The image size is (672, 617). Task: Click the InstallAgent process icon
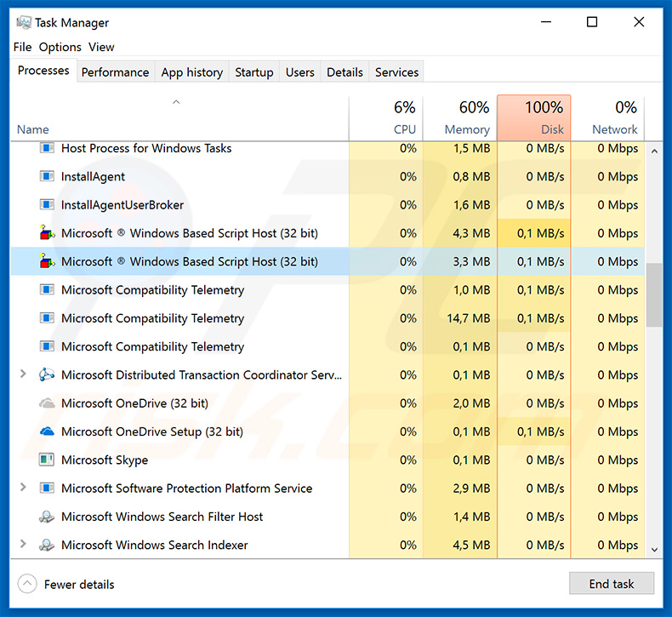pos(47,177)
